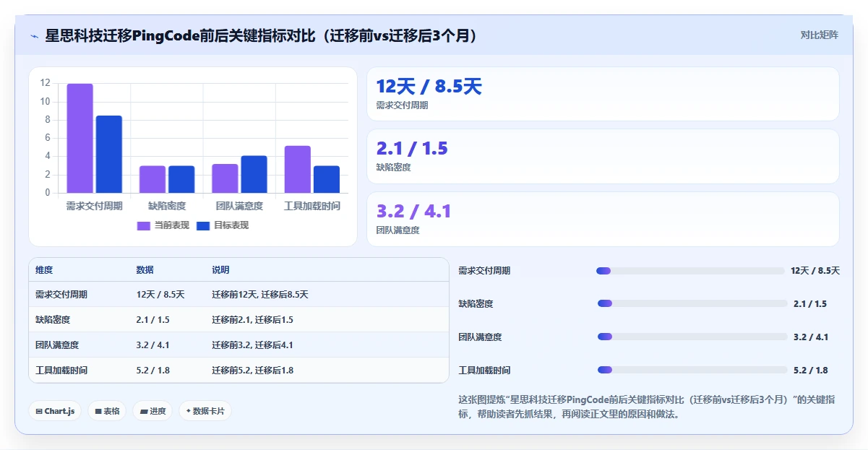Click the 5.2 / 1.8 value beside the progress bar
This screenshot has width=868, height=450.
coord(811,371)
